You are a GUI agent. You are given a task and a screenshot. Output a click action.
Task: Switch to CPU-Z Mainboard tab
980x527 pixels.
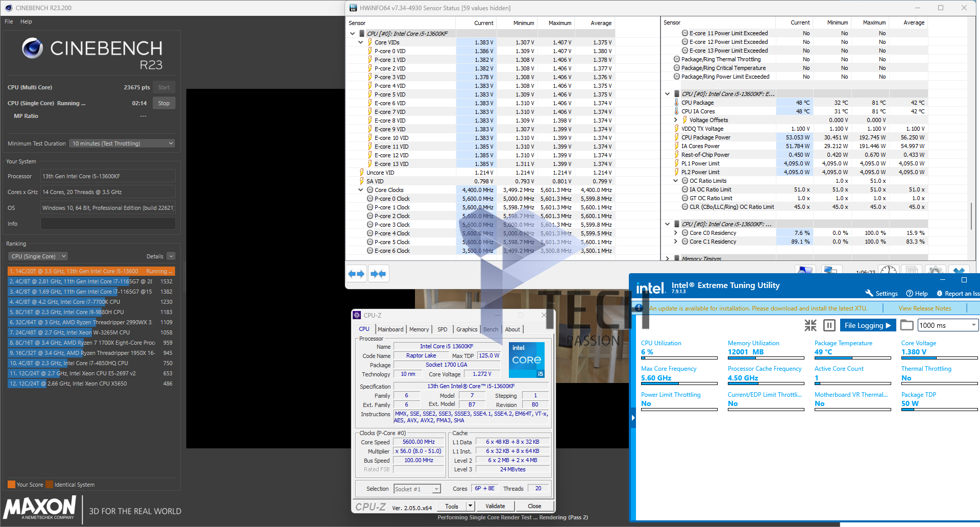pos(390,329)
